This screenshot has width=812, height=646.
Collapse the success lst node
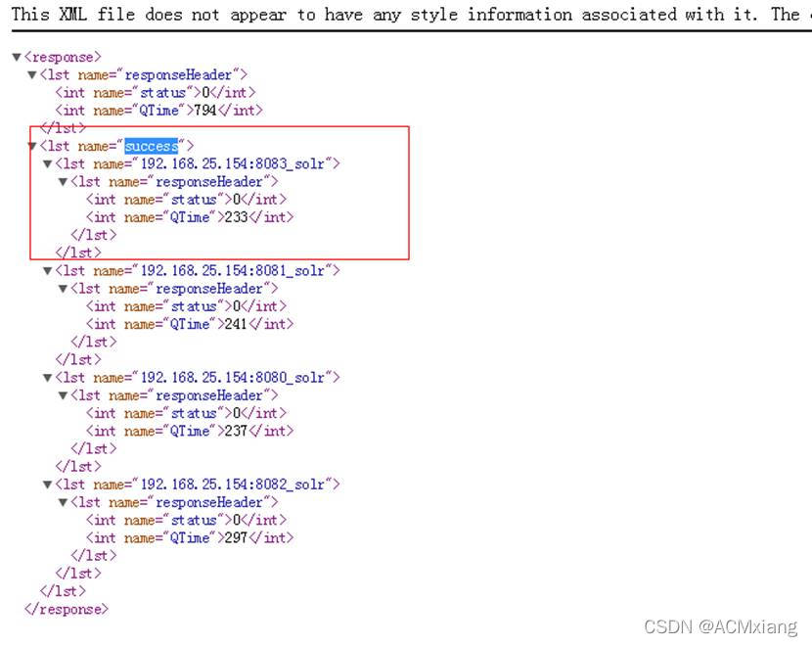pos(32,146)
